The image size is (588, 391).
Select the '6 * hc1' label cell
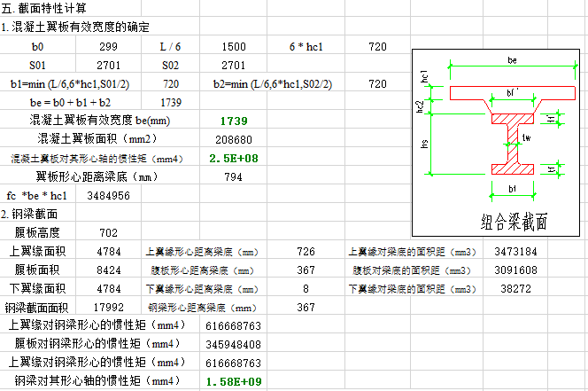306,47
